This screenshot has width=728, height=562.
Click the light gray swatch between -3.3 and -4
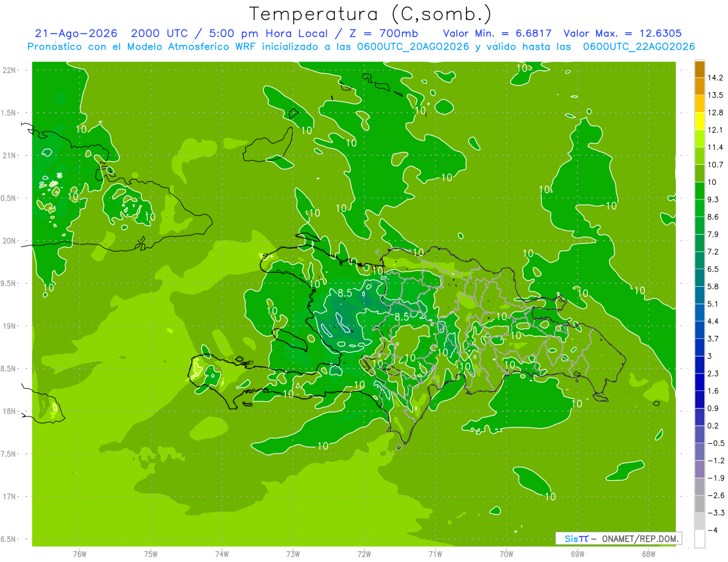(699, 521)
